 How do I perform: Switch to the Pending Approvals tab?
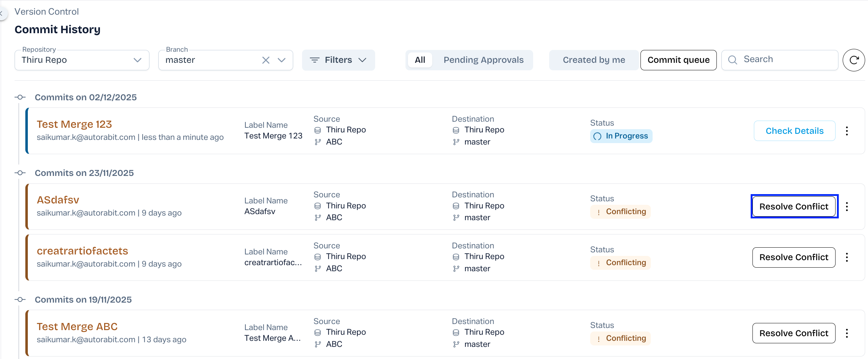483,60
